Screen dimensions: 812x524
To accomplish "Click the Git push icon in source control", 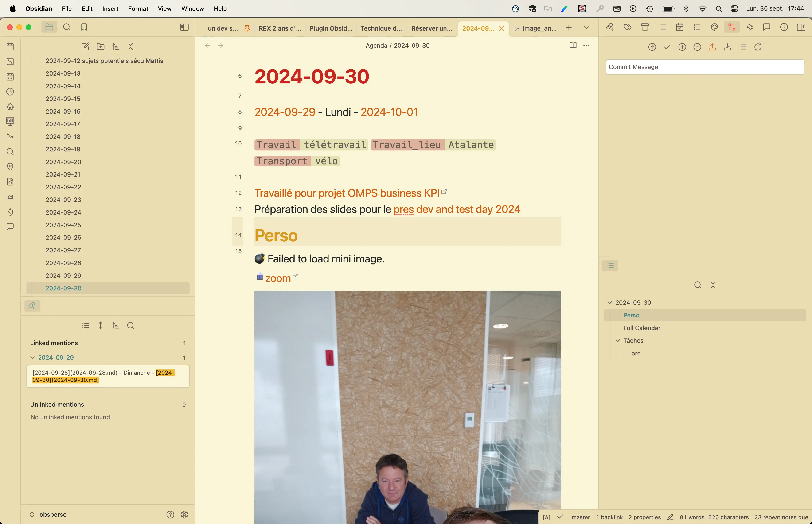I will point(712,47).
